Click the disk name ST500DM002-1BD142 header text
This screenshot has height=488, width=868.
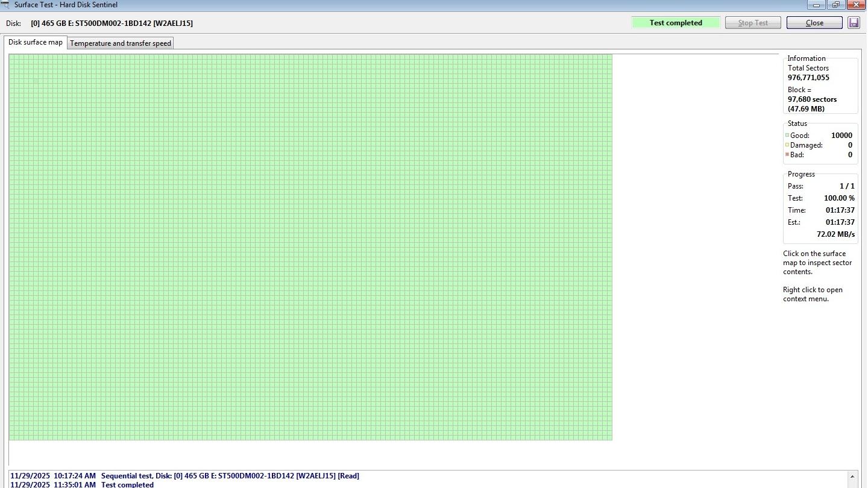pyautogui.click(x=112, y=23)
